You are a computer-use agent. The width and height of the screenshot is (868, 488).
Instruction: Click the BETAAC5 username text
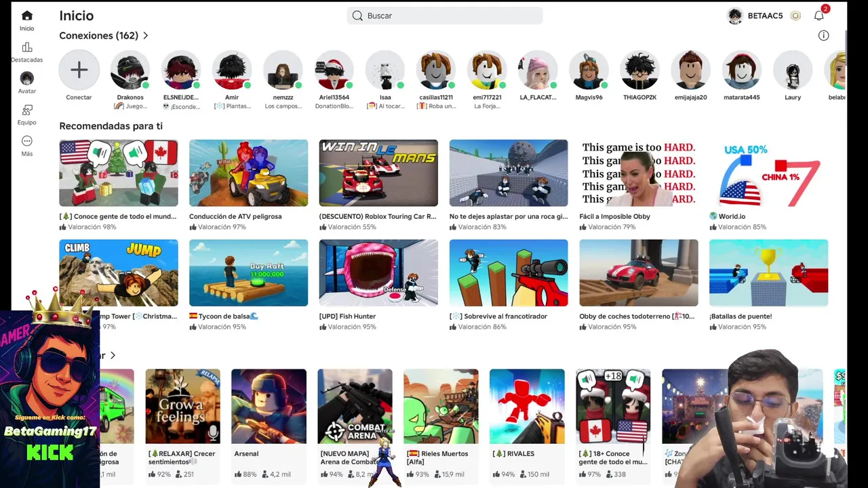(765, 16)
